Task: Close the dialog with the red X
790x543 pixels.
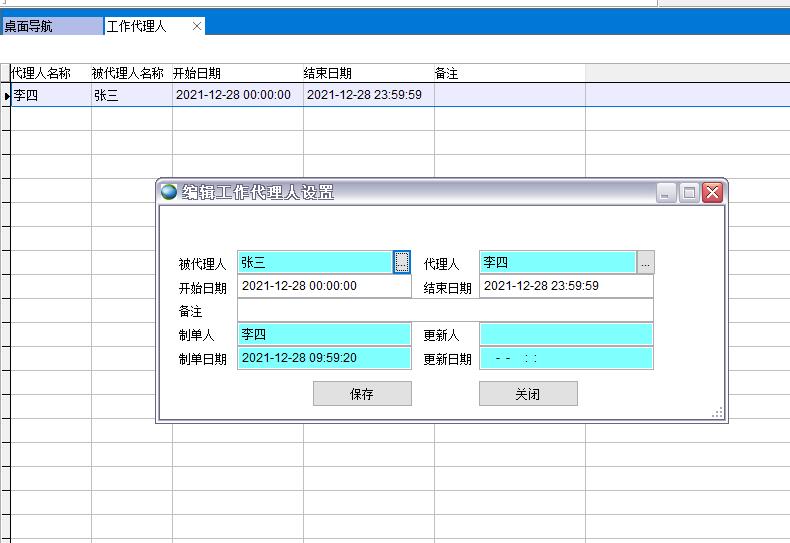Action: pos(712,193)
